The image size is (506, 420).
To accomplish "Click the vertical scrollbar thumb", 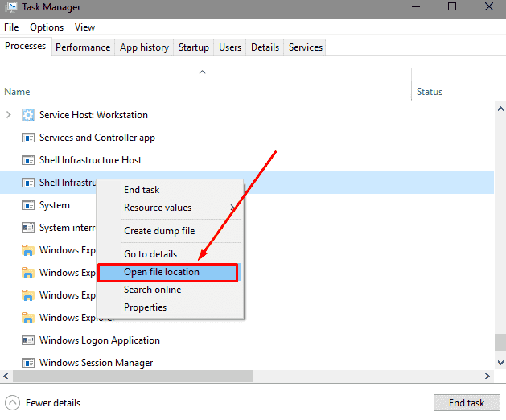I will [500, 342].
